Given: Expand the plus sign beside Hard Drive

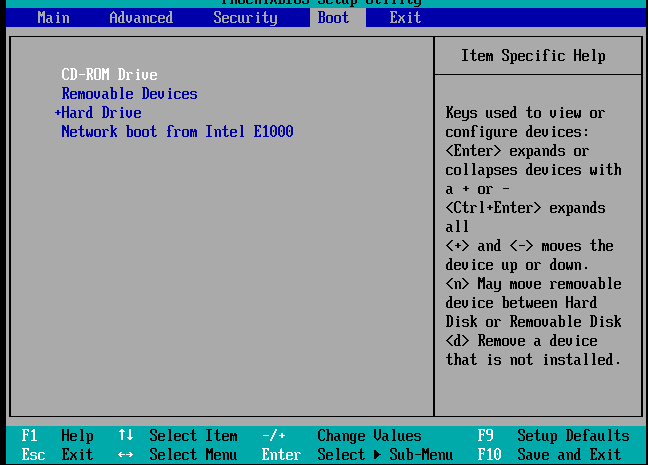Looking at the screenshot, I should pos(58,113).
